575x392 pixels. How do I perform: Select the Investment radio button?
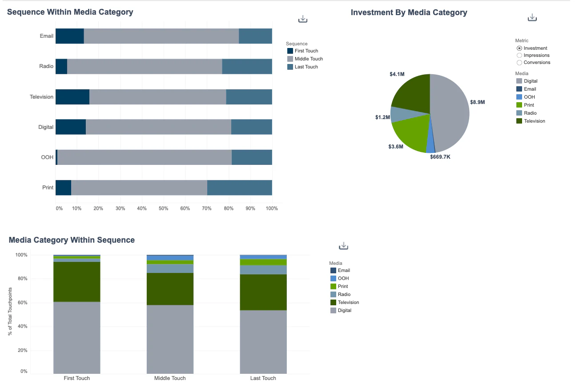coord(519,48)
